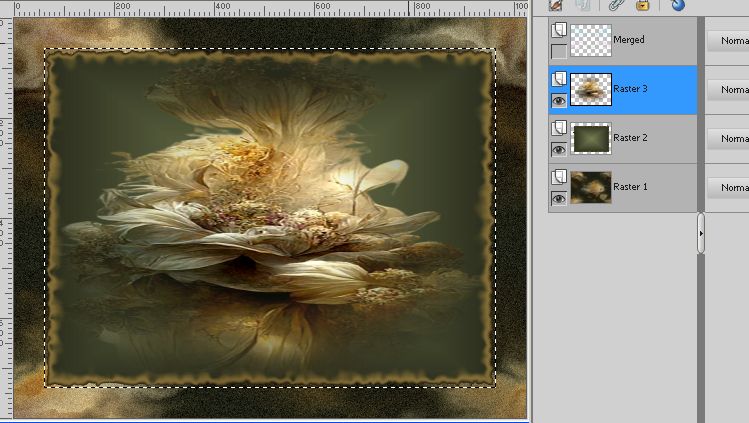This screenshot has width=749, height=423.
Task: Open blend mode dropdown for Raster 3
Action: [727, 90]
